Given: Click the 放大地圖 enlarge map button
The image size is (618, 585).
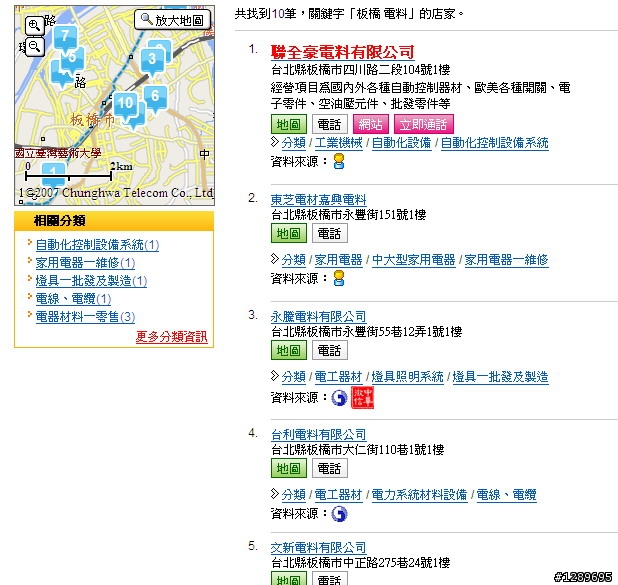Looking at the screenshot, I should click(x=172, y=20).
